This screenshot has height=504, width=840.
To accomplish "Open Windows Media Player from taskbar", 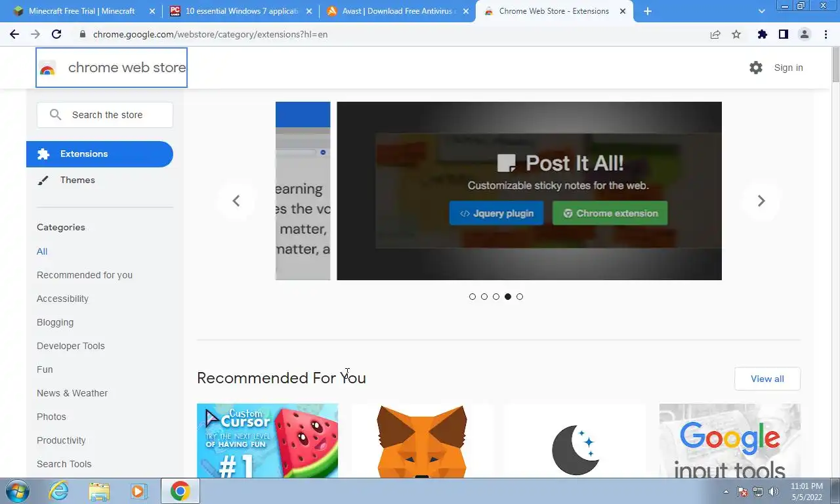I will click(138, 491).
